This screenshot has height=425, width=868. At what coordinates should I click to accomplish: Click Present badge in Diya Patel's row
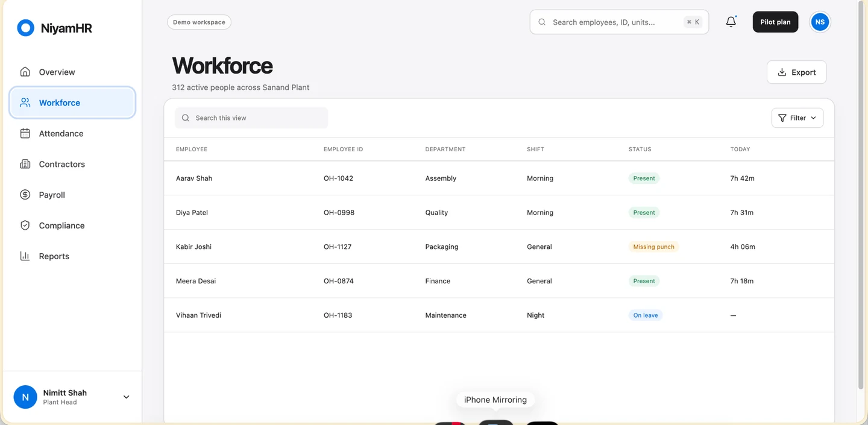(x=644, y=213)
